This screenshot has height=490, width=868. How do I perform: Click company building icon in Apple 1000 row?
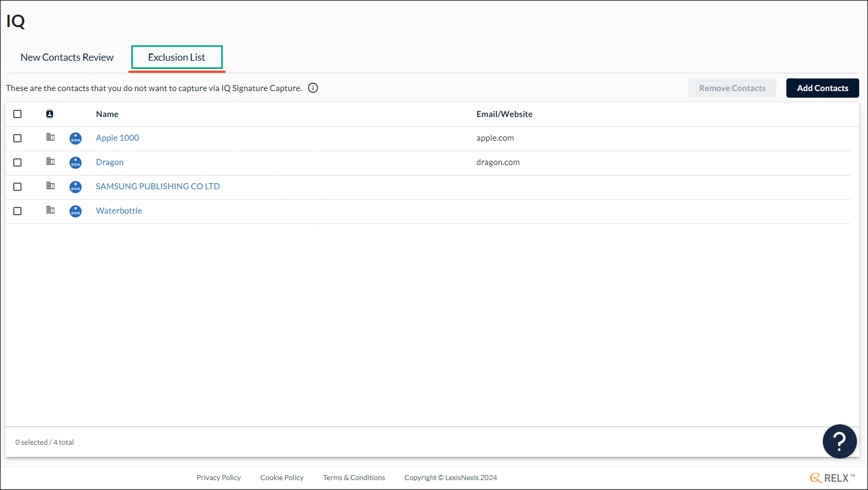pyautogui.click(x=50, y=137)
